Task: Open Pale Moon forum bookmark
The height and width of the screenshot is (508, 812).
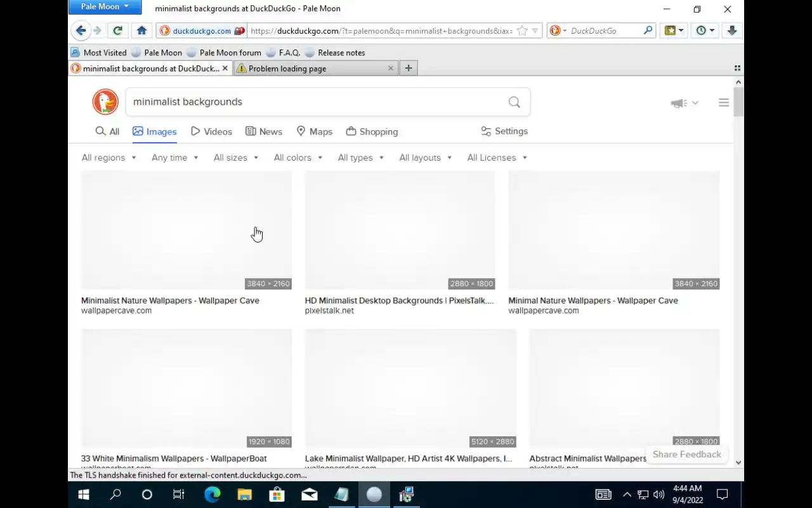Action: tap(224, 53)
